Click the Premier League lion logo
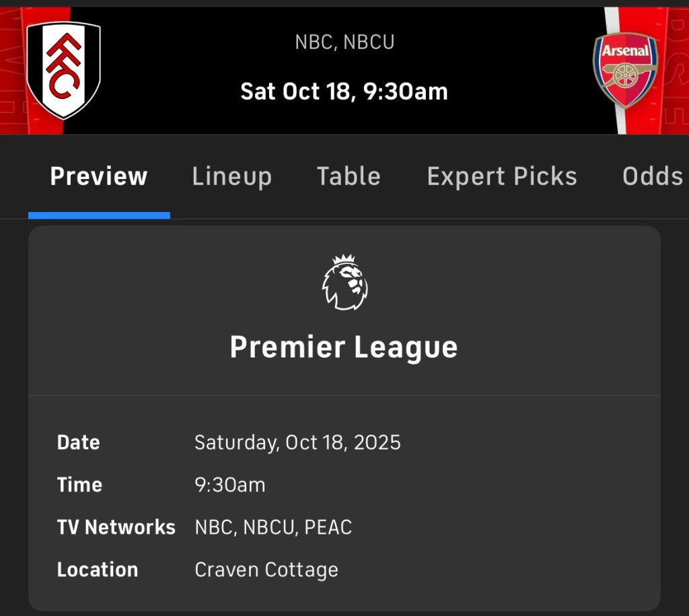This screenshot has height=616, width=689. [x=344, y=283]
